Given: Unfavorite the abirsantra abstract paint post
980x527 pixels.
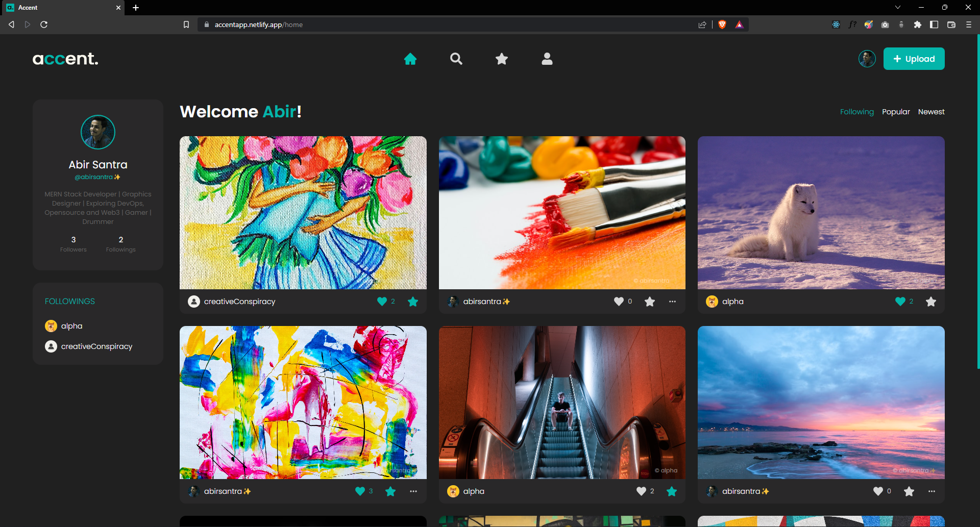Looking at the screenshot, I should (390, 491).
